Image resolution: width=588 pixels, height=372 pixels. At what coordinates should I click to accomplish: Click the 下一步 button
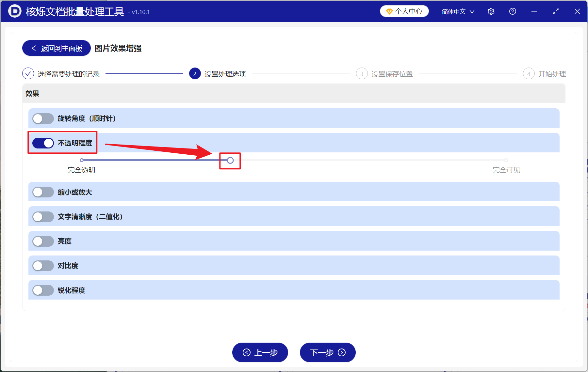coord(327,352)
